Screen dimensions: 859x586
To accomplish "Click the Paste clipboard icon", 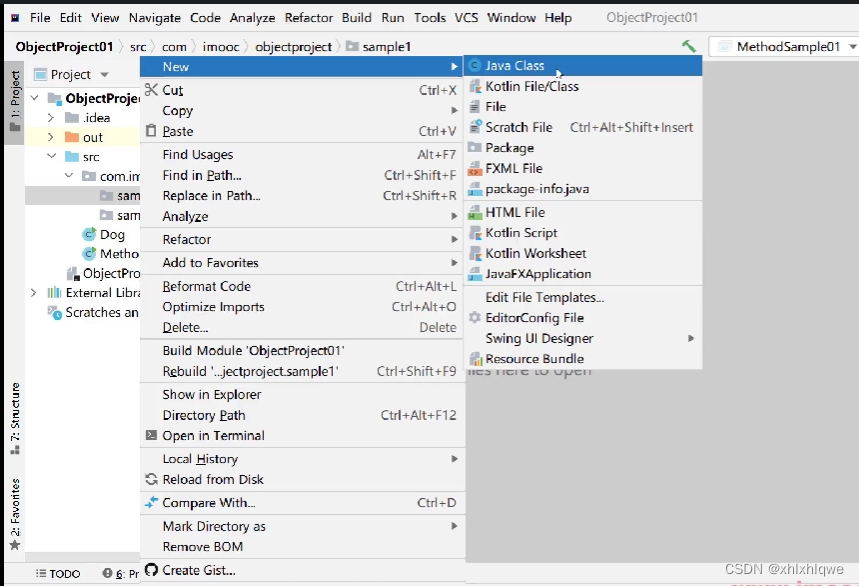I will pos(151,131).
